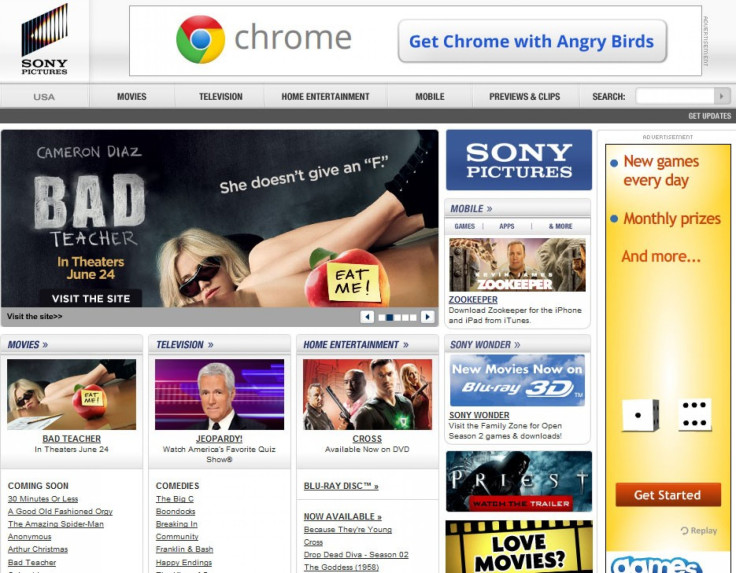Viewport: 736px width, 573px height.
Task: Click Get Started button in games ad
Action: pos(668,495)
